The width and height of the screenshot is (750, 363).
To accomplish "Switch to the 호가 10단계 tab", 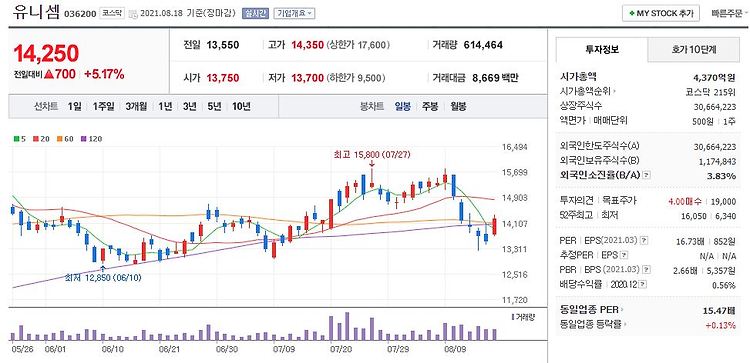I will (694, 49).
